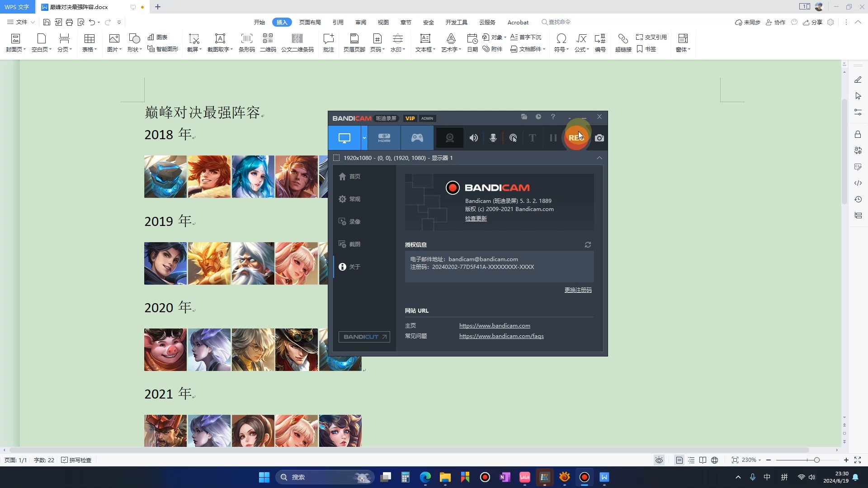Open page number (页码) dropdown

click(377, 49)
